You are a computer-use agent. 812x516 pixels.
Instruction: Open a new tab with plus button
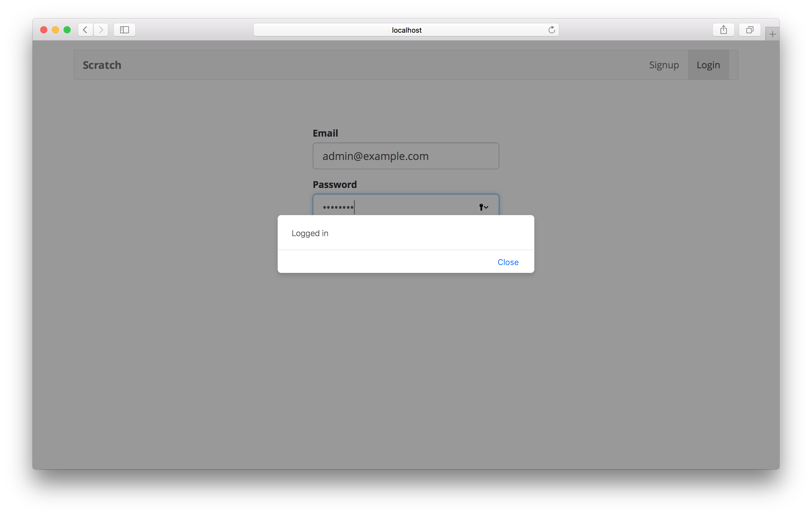click(x=772, y=34)
